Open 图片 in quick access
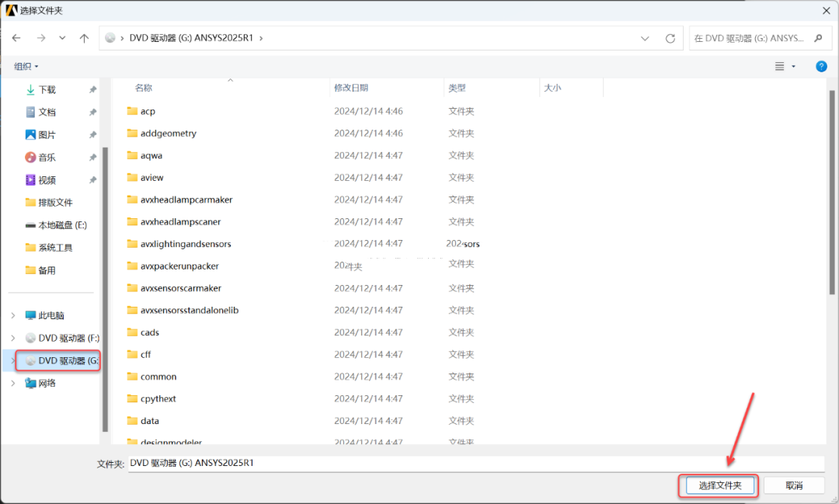839x504 pixels. tap(47, 135)
